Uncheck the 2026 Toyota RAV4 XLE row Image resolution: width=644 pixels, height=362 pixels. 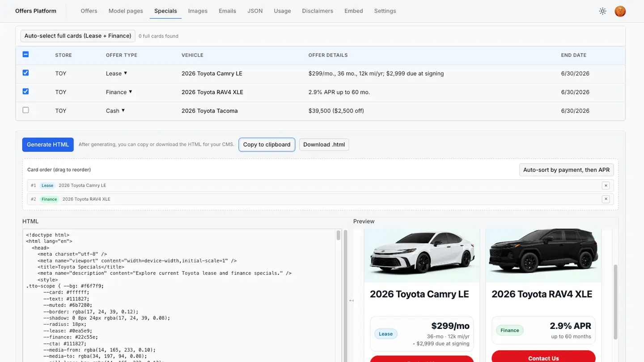click(25, 92)
